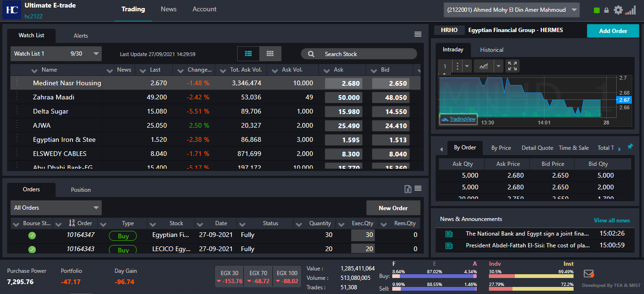Select the Trading top menu
This screenshot has width=644, height=294.
[133, 9]
